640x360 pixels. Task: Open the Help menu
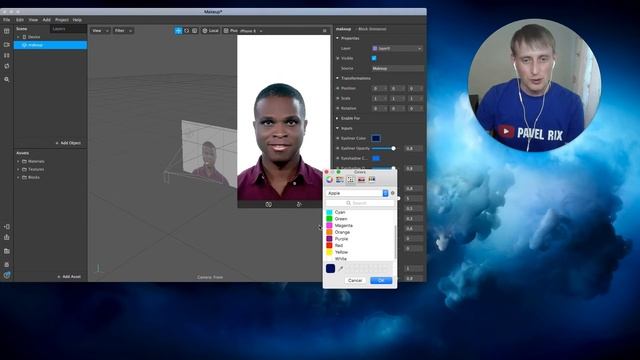point(77,20)
